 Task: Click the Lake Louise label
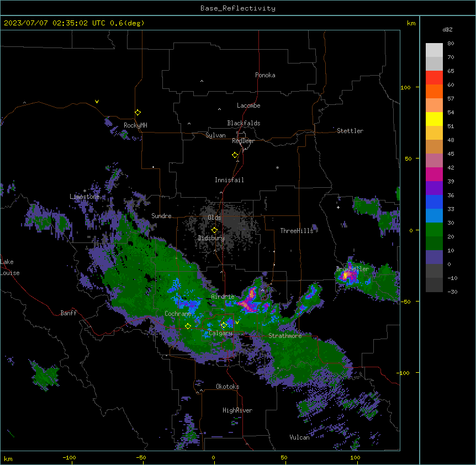pyautogui.click(x=10, y=267)
